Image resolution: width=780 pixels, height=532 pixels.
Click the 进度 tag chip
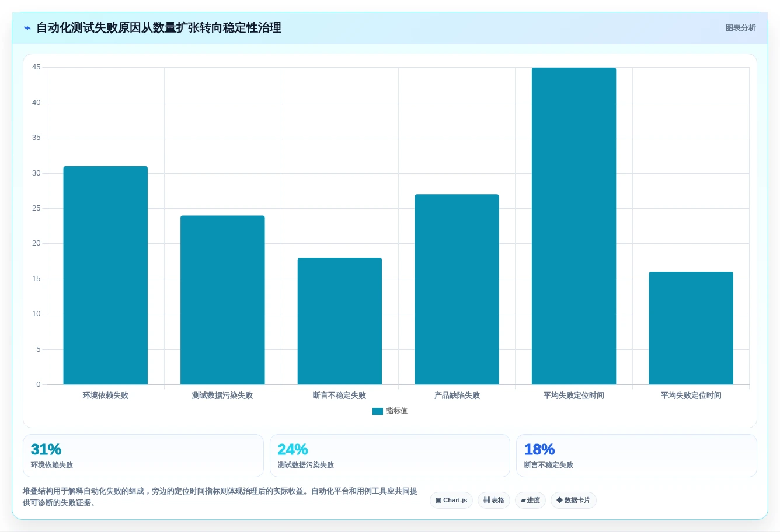coord(530,501)
